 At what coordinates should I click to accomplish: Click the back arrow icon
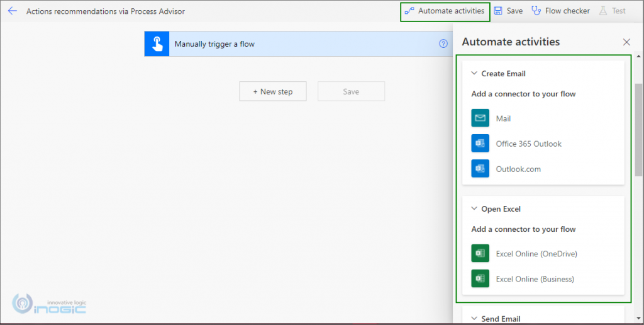point(12,11)
